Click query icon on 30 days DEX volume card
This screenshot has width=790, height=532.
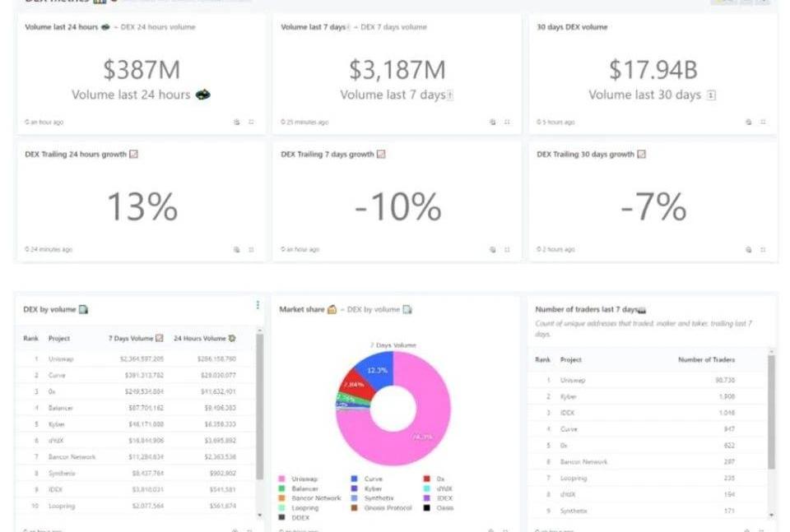coord(749,122)
